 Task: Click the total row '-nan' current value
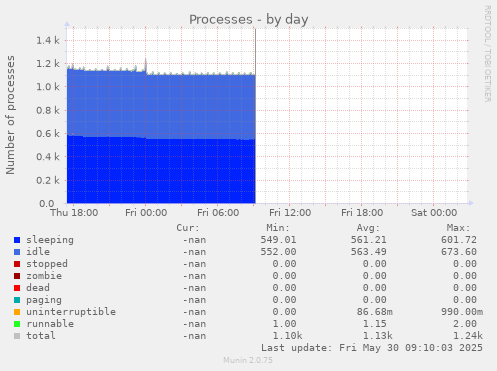click(194, 336)
